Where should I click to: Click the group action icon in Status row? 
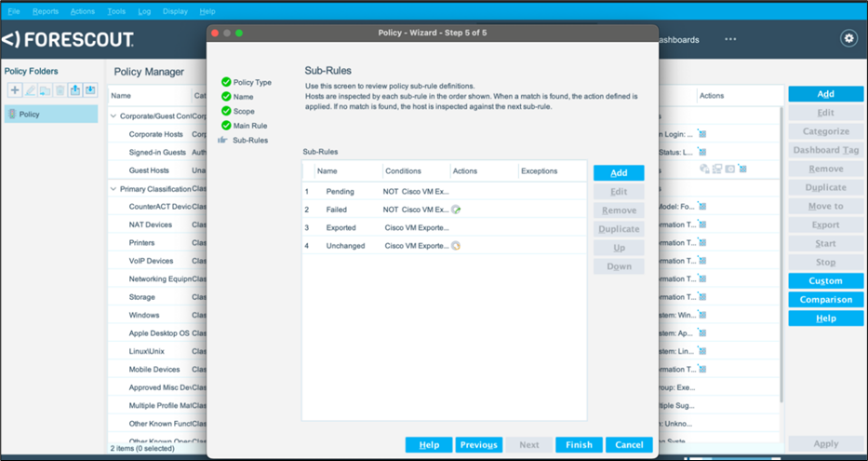click(x=701, y=152)
